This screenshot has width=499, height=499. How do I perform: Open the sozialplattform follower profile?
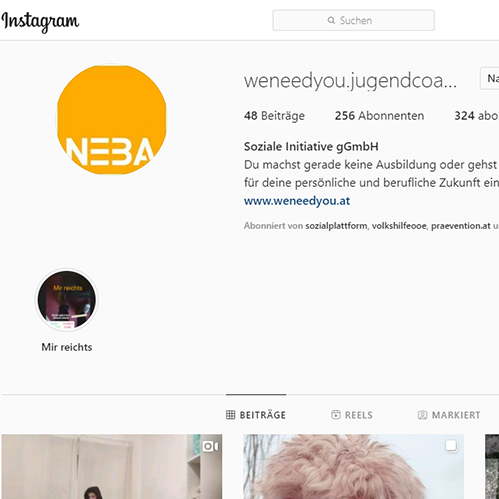[336, 226]
